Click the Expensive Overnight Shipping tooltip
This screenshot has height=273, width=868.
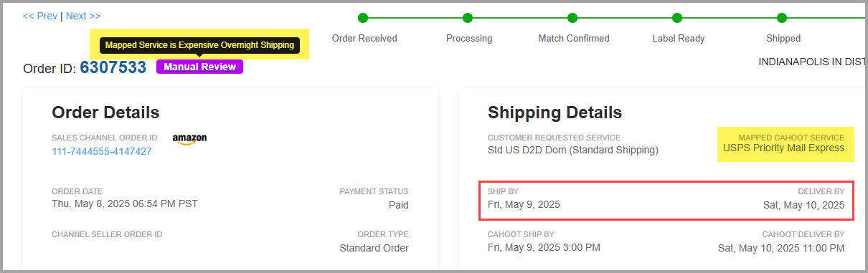coord(199,45)
